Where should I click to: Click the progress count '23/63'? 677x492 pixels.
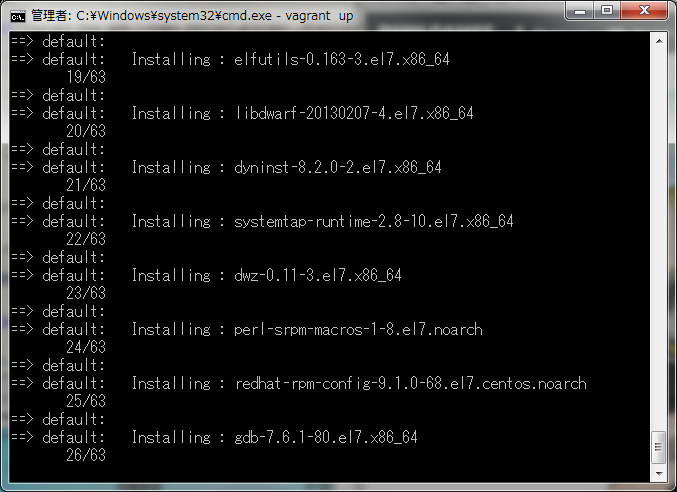point(86,293)
